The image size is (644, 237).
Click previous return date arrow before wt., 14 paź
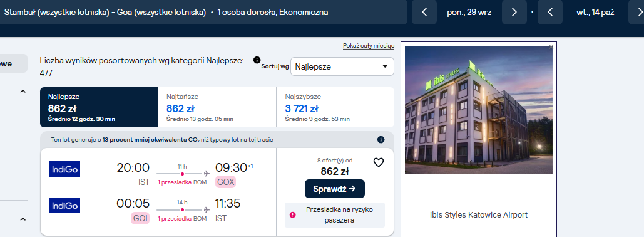pyautogui.click(x=550, y=13)
